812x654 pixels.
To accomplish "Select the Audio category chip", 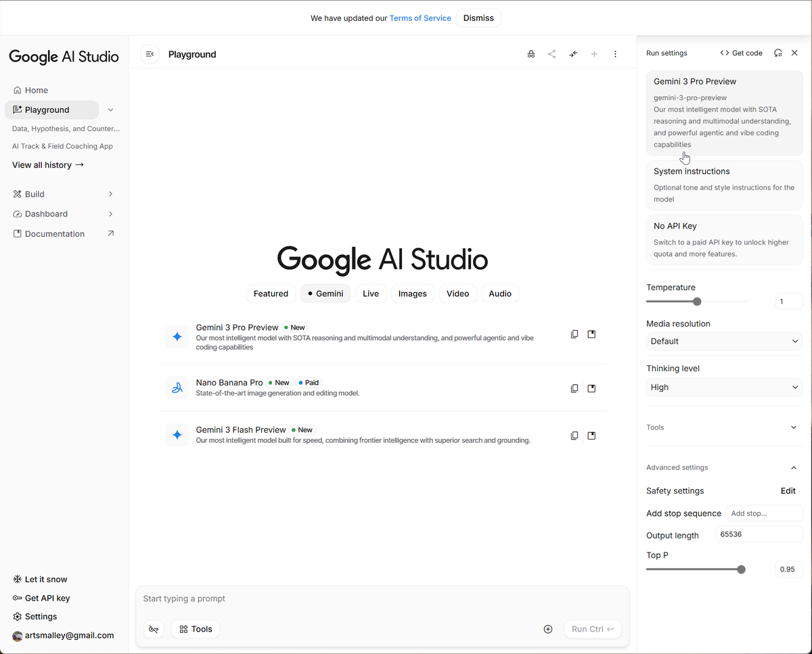I will tap(500, 294).
